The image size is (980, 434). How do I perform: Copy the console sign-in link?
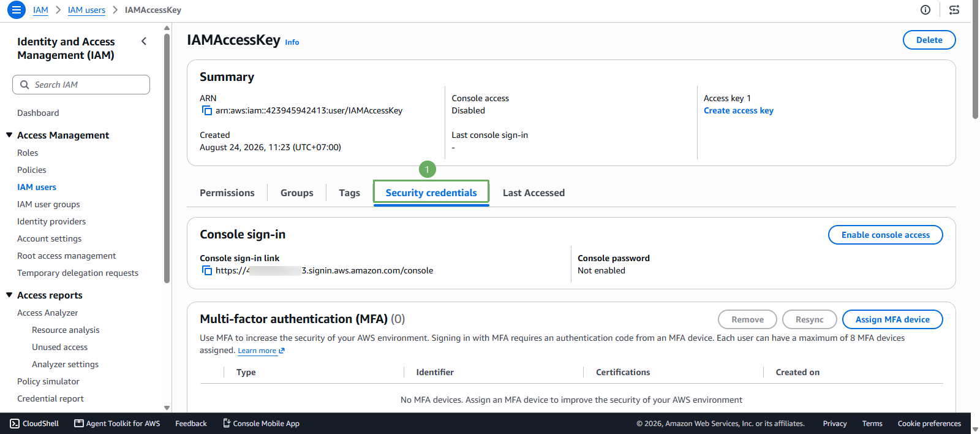[207, 271]
